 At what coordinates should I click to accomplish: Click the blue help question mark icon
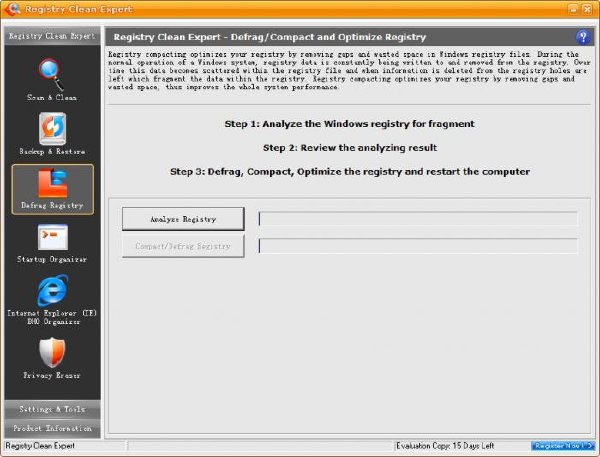(x=583, y=37)
